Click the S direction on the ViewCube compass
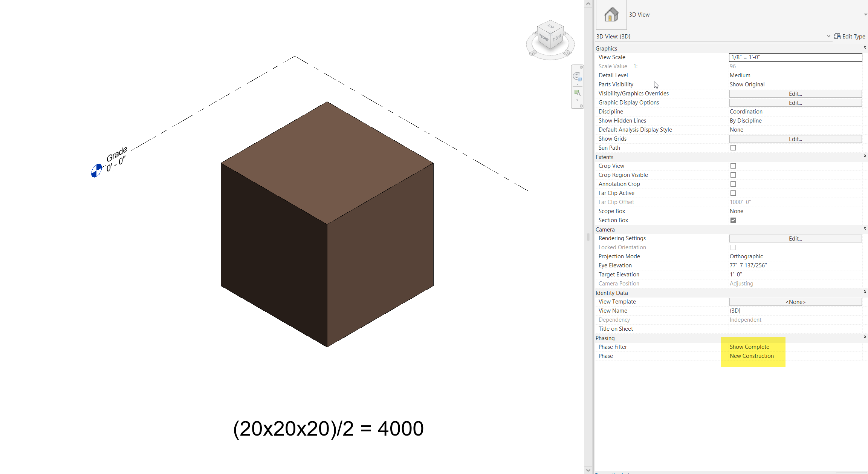 click(x=533, y=53)
